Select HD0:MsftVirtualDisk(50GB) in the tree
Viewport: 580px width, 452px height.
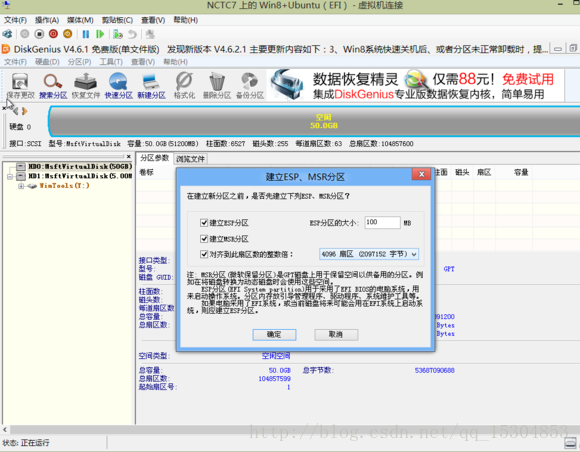tap(80, 166)
